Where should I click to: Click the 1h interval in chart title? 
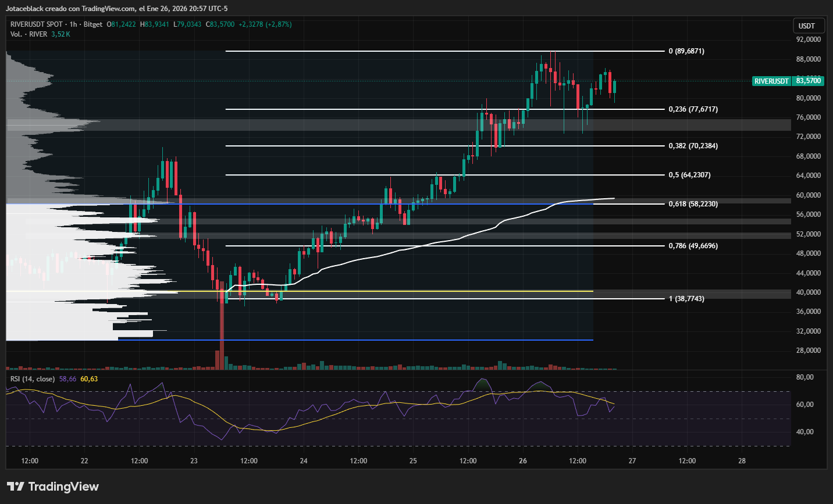(73, 24)
